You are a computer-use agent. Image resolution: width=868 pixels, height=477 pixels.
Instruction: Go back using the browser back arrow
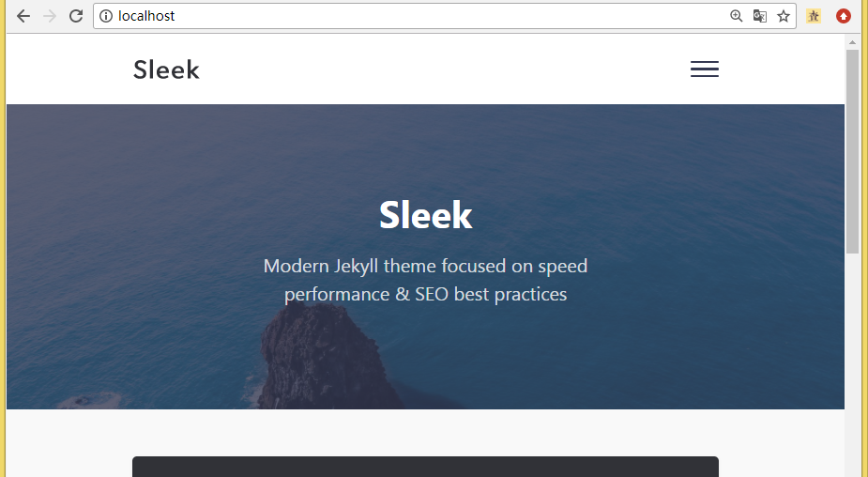(x=23, y=16)
